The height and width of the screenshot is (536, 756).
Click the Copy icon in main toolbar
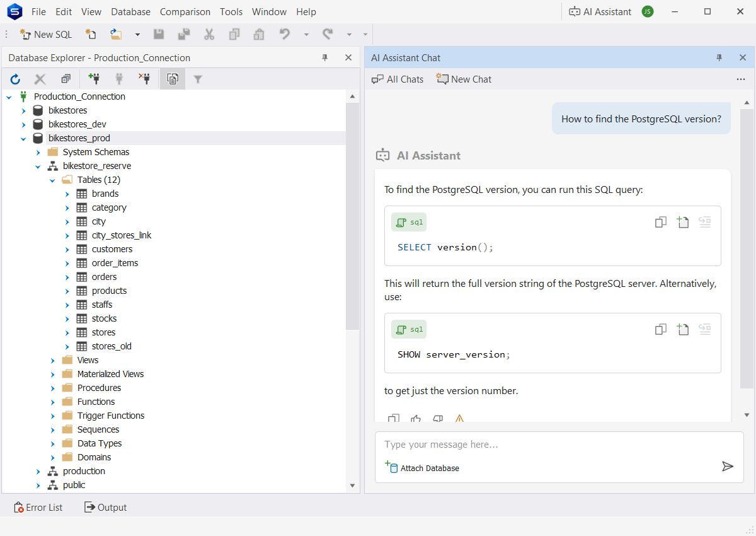tap(234, 35)
